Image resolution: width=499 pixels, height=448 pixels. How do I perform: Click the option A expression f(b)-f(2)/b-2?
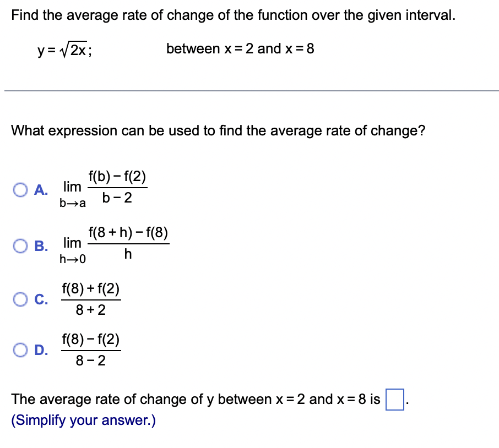click(104, 187)
